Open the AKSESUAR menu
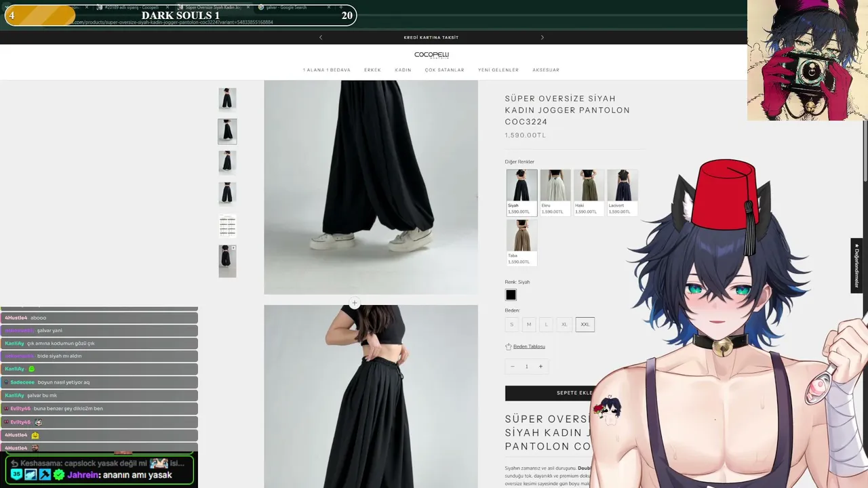Image resolution: width=868 pixels, height=488 pixels. point(546,70)
